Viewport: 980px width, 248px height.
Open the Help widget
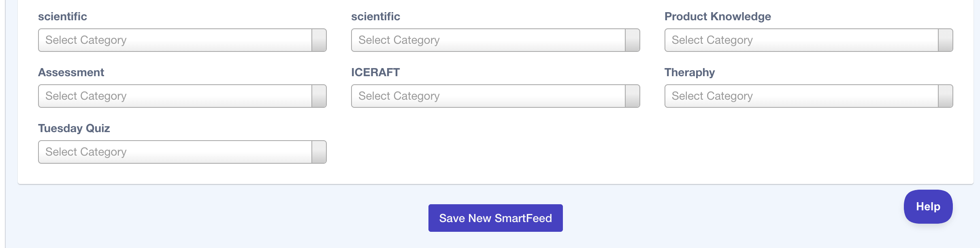coord(928,207)
